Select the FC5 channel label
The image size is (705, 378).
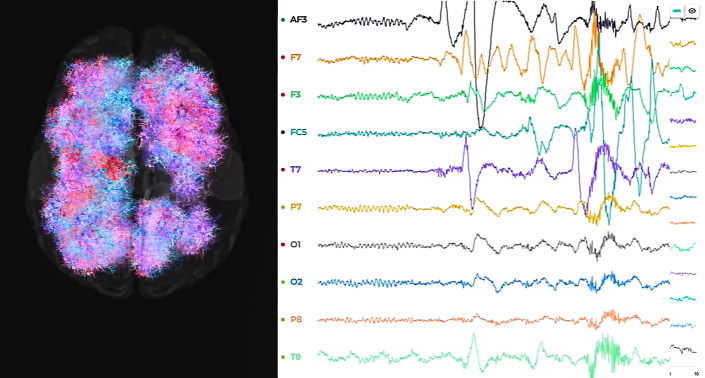click(299, 132)
